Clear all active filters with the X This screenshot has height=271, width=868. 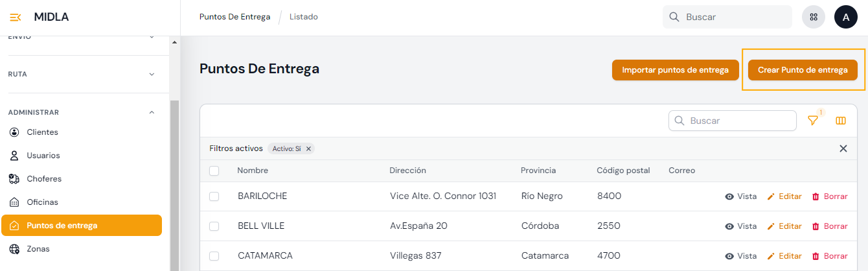[x=843, y=148]
